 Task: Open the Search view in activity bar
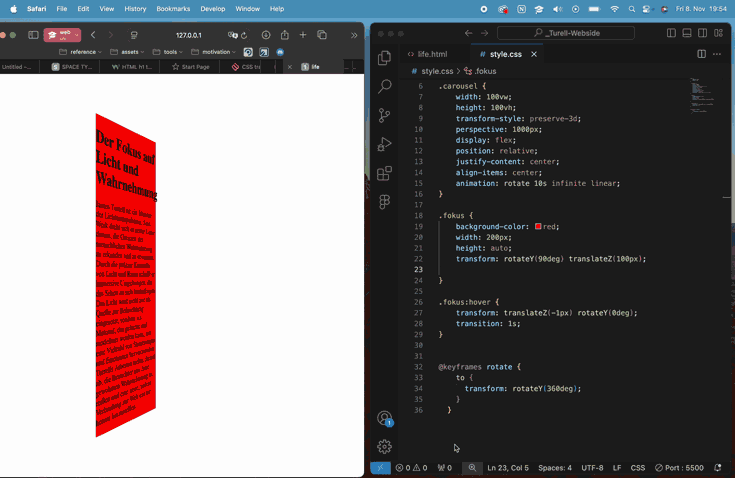385,87
